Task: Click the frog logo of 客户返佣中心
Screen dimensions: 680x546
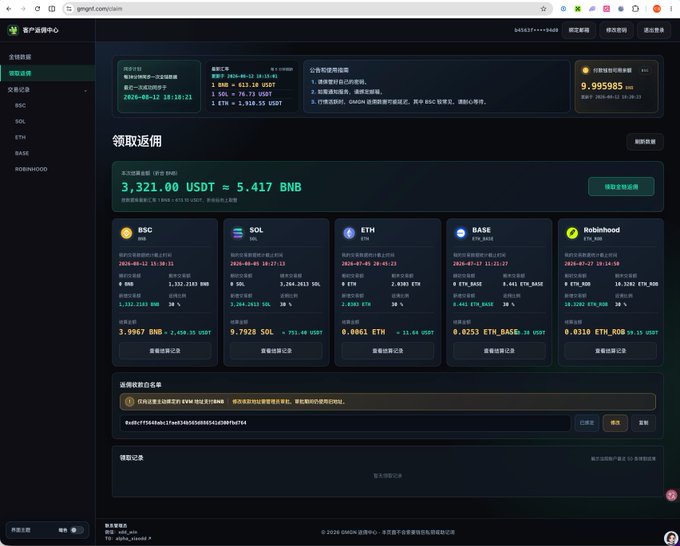Action: tap(13, 30)
